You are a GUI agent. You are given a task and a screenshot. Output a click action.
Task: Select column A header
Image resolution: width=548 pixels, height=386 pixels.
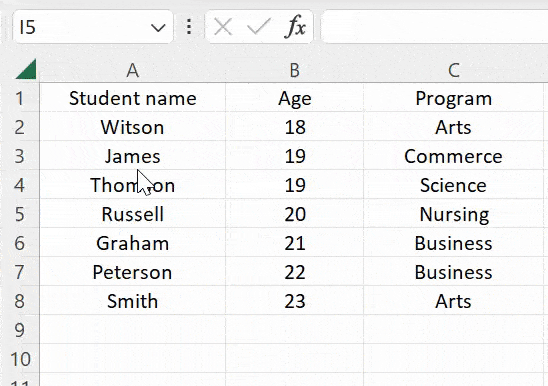pyautogui.click(x=132, y=70)
